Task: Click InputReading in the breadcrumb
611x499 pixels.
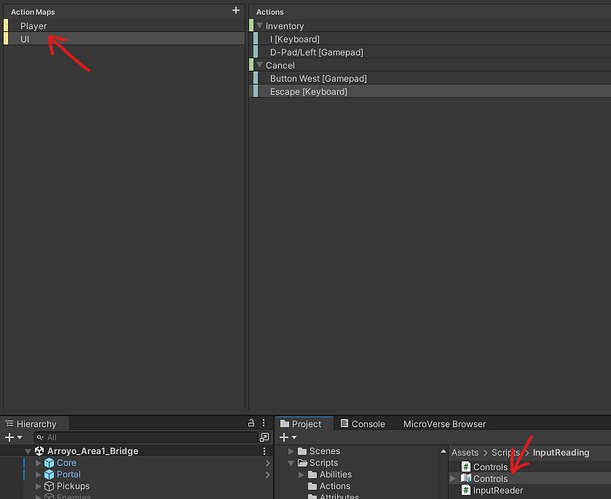Action: tap(561, 453)
